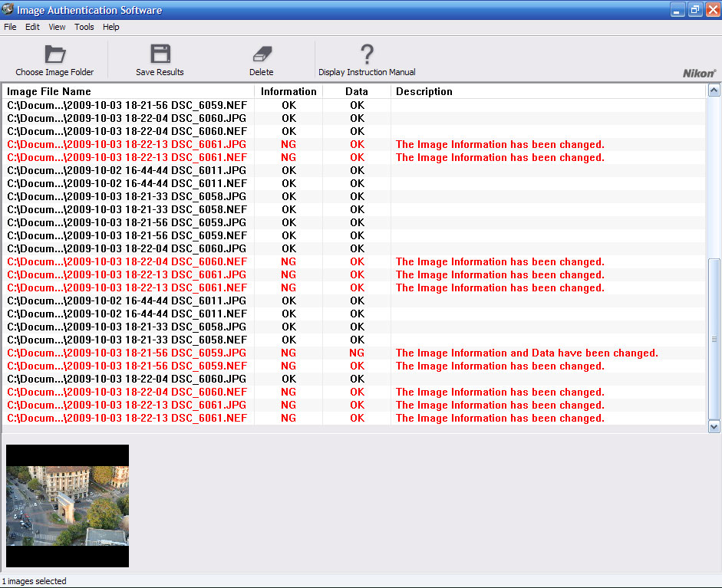Click the Information column header
Screen dimensions: 722x588
tap(288, 91)
